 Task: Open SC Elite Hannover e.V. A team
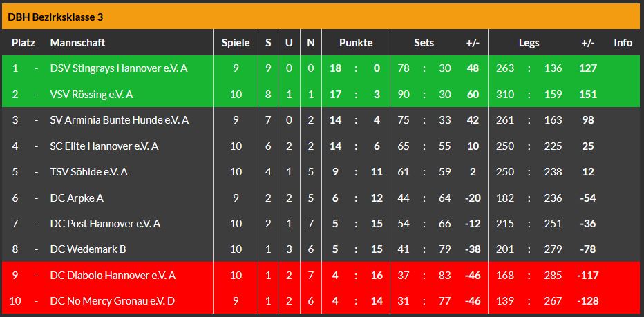click(104, 146)
